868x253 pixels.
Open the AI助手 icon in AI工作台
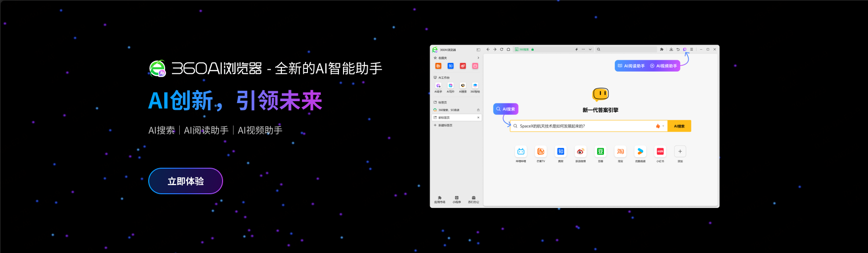tap(438, 86)
